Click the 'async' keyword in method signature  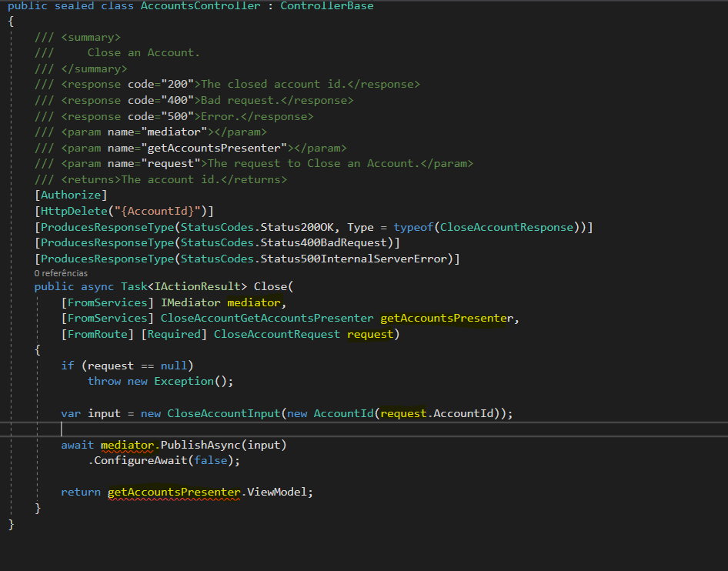click(98, 287)
